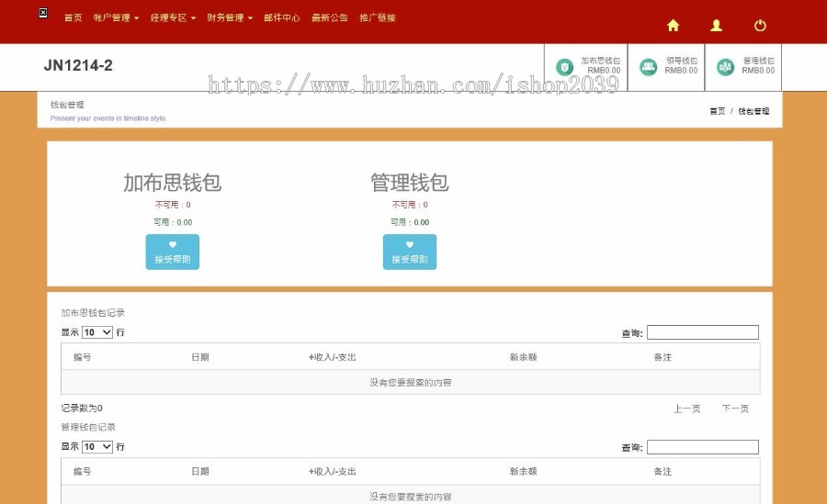Focus the 查询 field for 加布思钱包记录
Image resolution: width=827 pixels, height=504 pixels.
point(703,332)
